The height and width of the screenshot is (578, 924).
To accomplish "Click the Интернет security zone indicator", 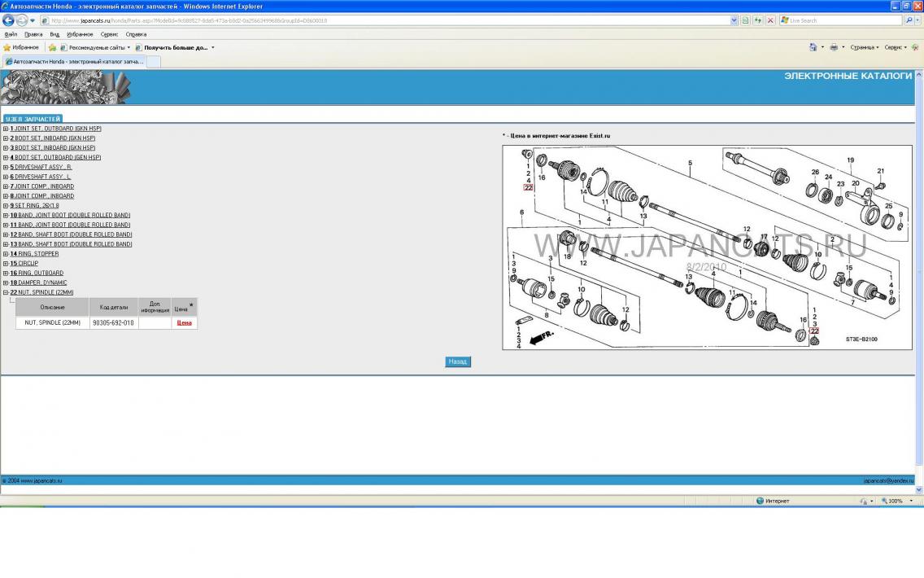I will coord(773,501).
